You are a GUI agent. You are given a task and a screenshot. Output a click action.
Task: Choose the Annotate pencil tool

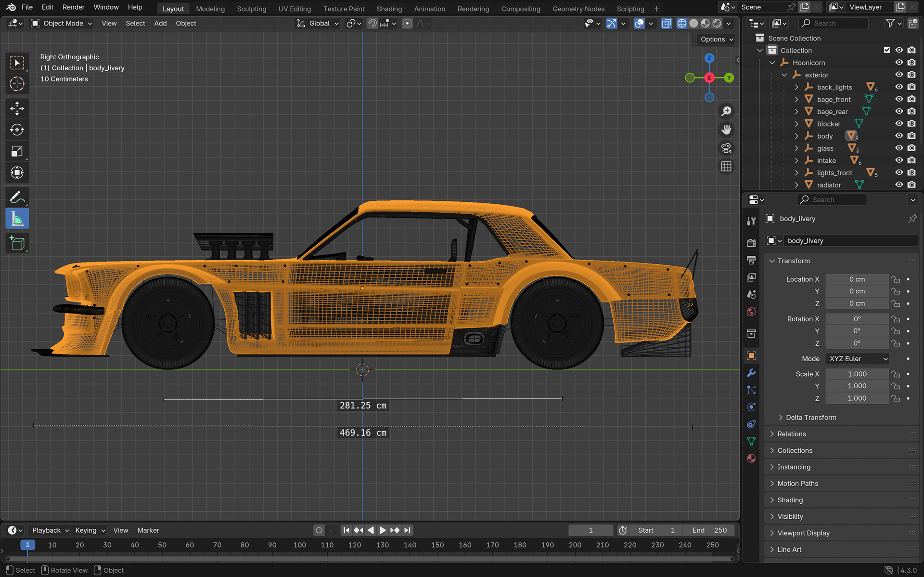point(17,197)
